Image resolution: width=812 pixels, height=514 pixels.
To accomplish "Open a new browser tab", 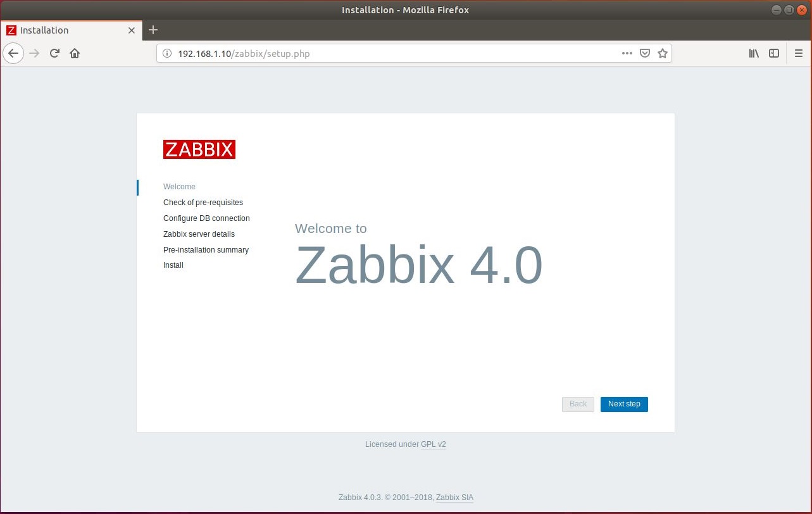I will tap(153, 30).
